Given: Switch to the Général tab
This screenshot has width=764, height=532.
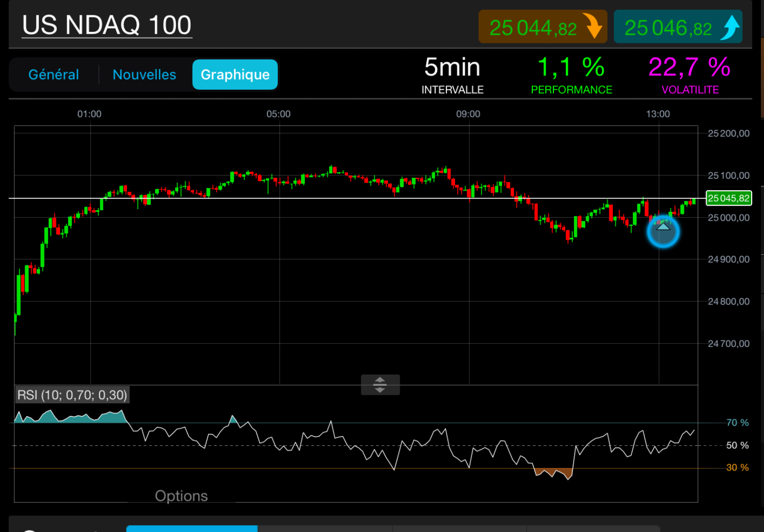Looking at the screenshot, I should (x=54, y=75).
